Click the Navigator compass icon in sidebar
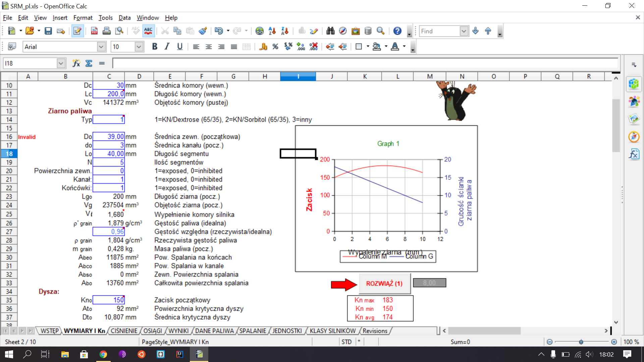644x362 pixels. 634,137
